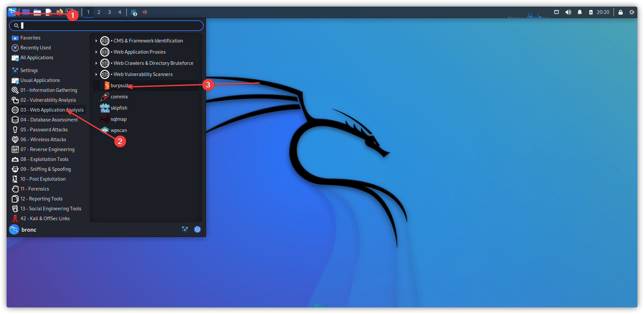The height and width of the screenshot is (314, 644).
Task: Select the Recently Used category
Action: pos(48,48)
